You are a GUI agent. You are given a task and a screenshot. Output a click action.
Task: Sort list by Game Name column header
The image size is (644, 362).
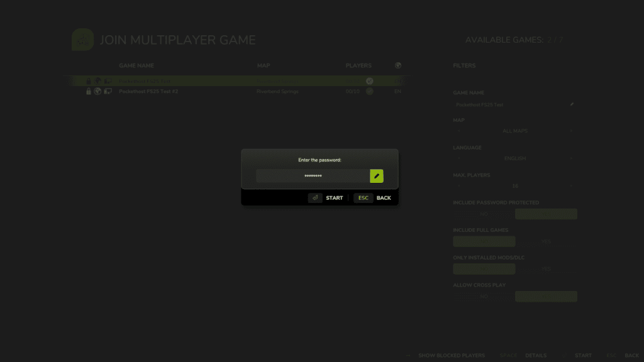coord(136,65)
